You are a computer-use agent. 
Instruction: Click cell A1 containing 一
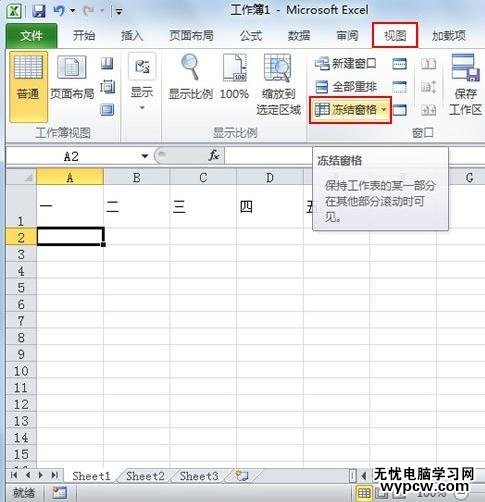point(70,206)
